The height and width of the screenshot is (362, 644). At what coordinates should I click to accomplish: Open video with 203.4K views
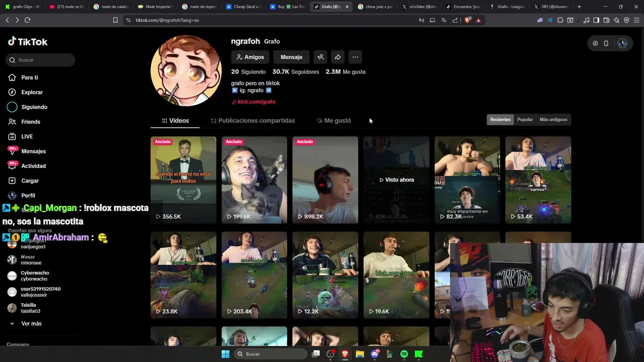(x=254, y=275)
